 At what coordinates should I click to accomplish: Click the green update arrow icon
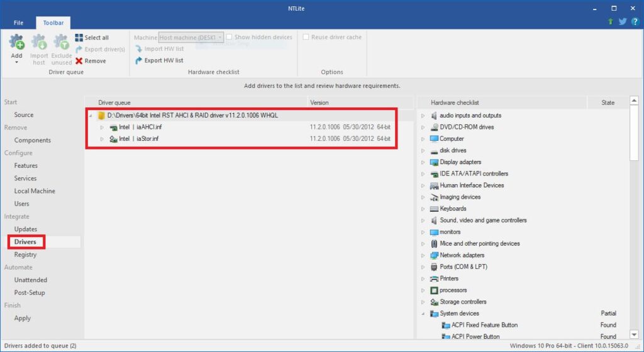(x=611, y=21)
